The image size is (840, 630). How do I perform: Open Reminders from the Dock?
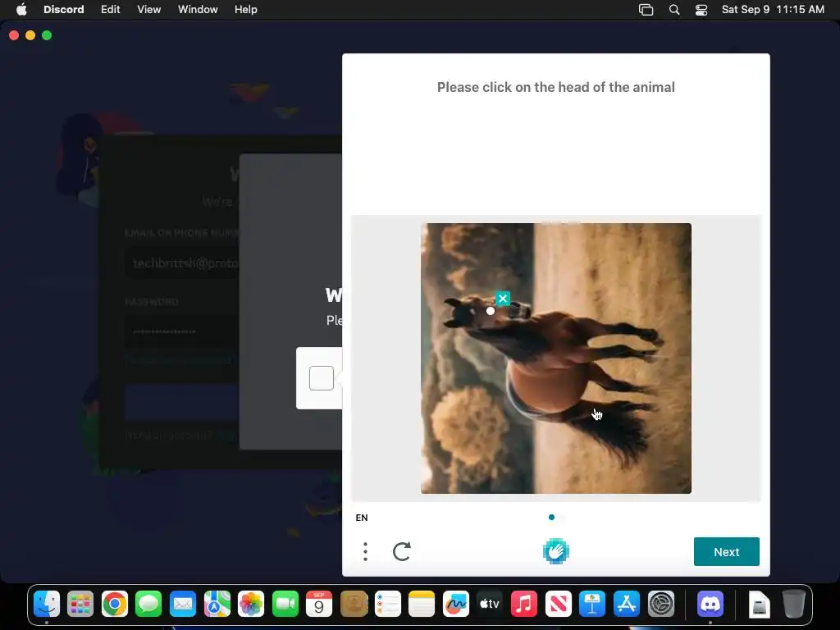[388, 605]
